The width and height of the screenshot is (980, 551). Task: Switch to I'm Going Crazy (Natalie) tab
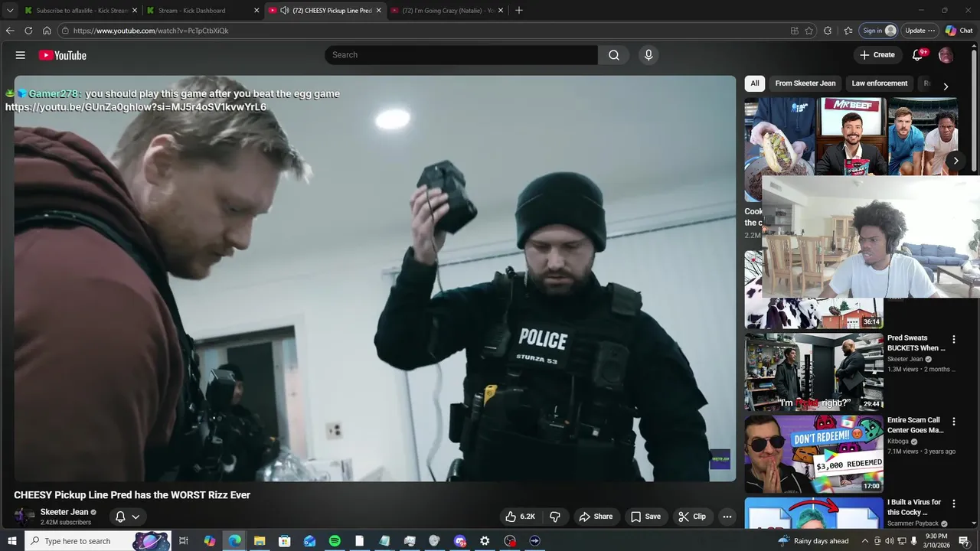pos(448,11)
